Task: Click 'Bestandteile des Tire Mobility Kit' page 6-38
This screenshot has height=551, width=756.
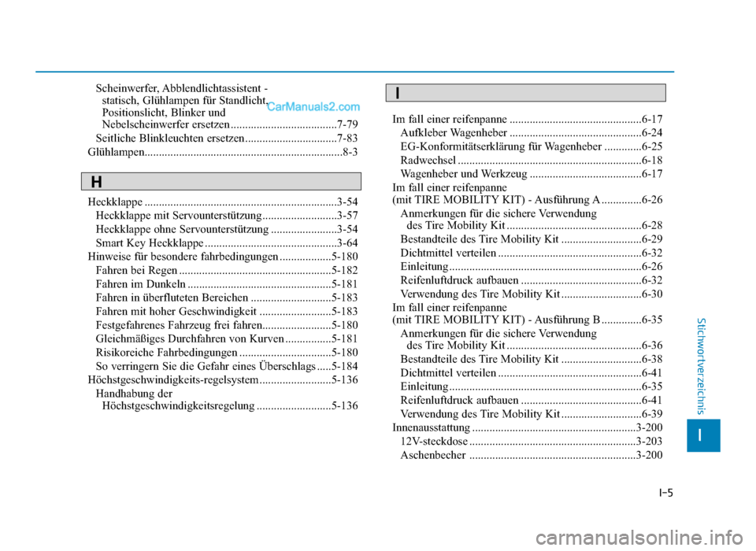Action: click(532, 359)
